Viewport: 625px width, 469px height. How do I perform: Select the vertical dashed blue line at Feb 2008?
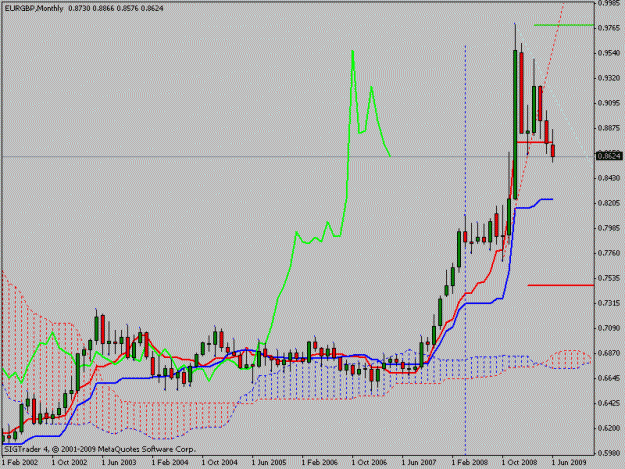466,250
